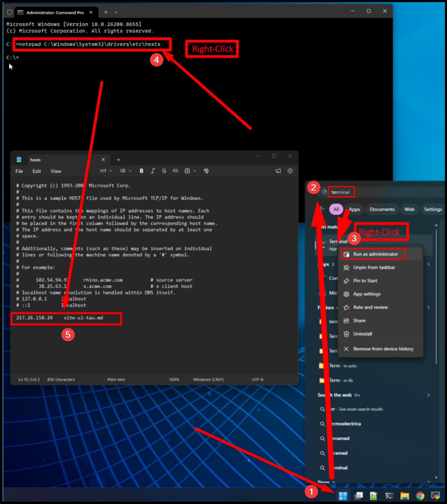The image size is (447, 504).
Task: Apply strikethrough formatting in Notepad
Action: coord(164,171)
